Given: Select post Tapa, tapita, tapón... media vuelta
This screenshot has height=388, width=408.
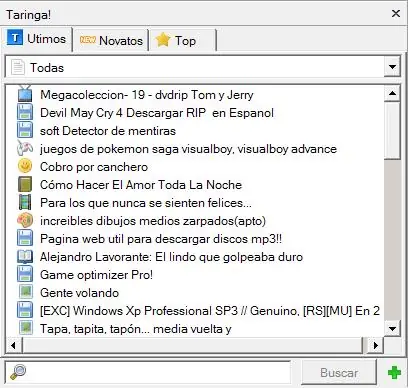Looking at the screenshot, I should [x=136, y=329].
